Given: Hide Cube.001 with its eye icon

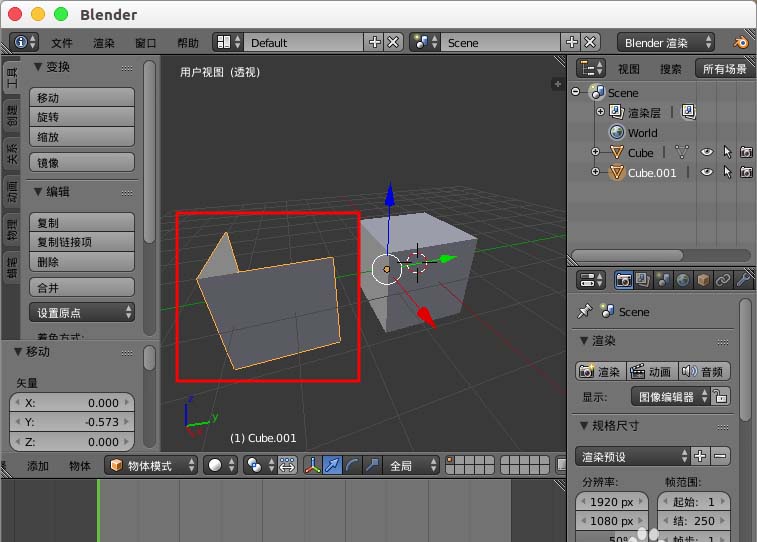Looking at the screenshot, I should [706, 172].
